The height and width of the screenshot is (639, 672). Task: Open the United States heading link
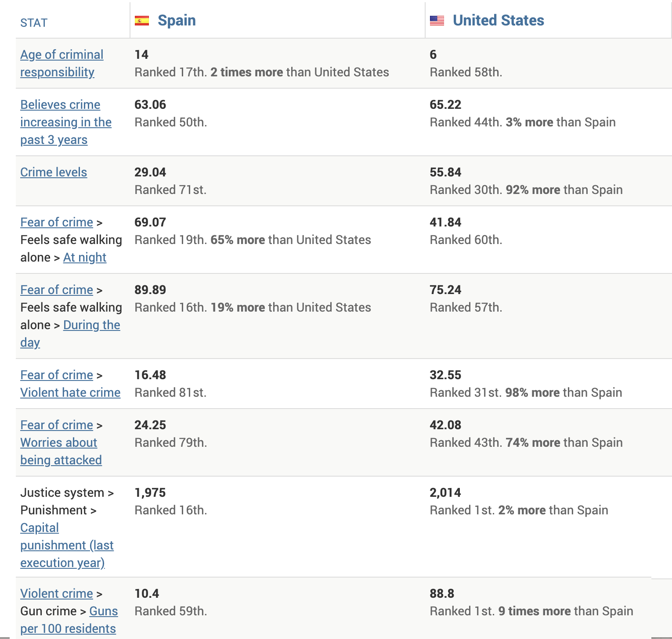point(499,20)
